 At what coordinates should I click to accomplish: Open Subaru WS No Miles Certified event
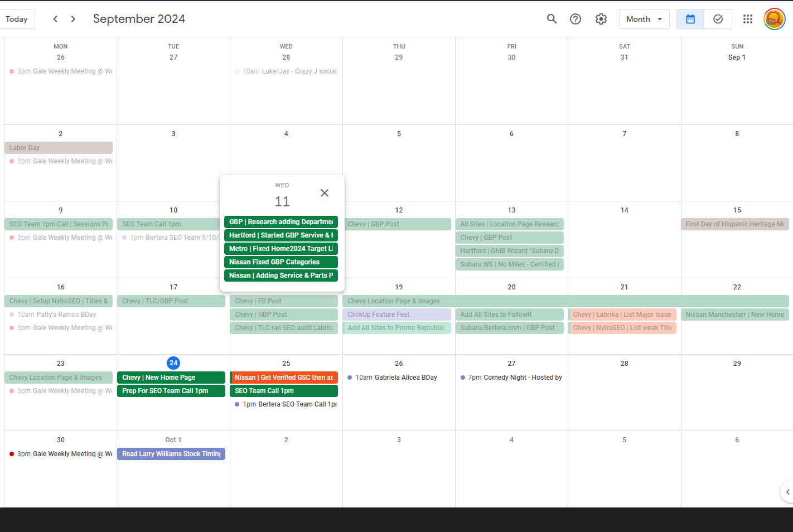pos(510,264)
